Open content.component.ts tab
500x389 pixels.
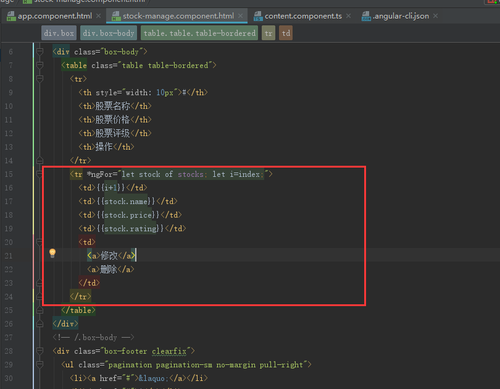(303, 16)
